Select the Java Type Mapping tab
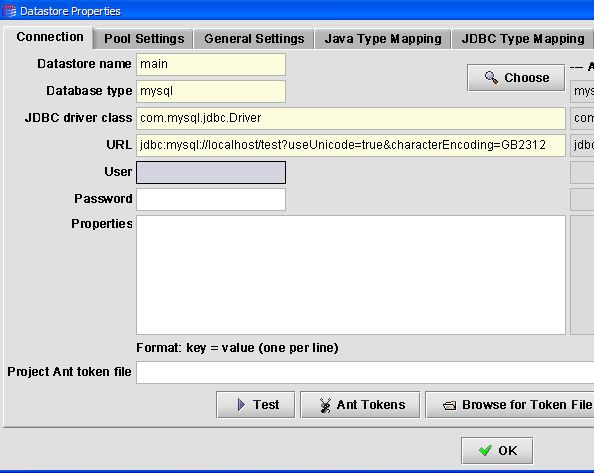Viewport: 594px width, 473px height. coord(383,39)
